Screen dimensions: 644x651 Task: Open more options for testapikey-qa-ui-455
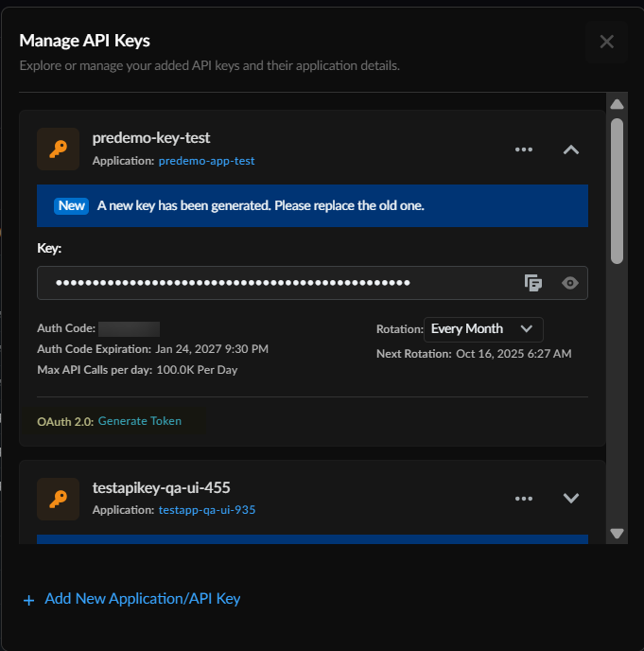point(524,499)
